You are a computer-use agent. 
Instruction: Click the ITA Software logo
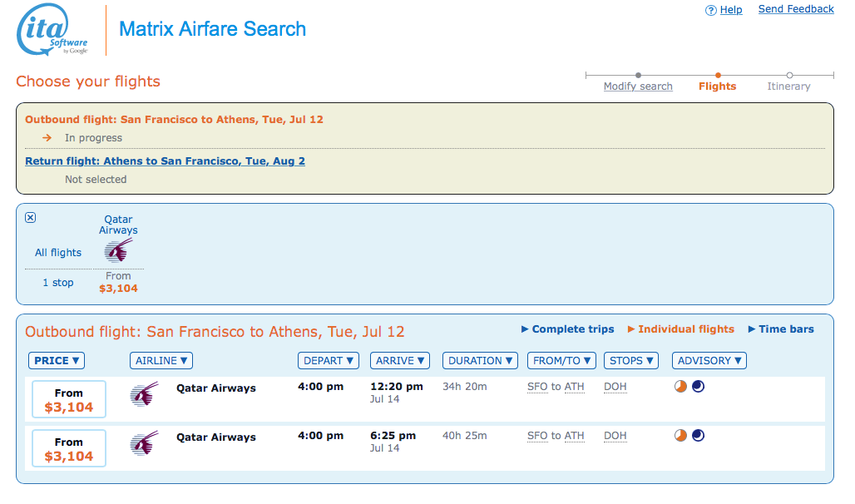(52, 31)
